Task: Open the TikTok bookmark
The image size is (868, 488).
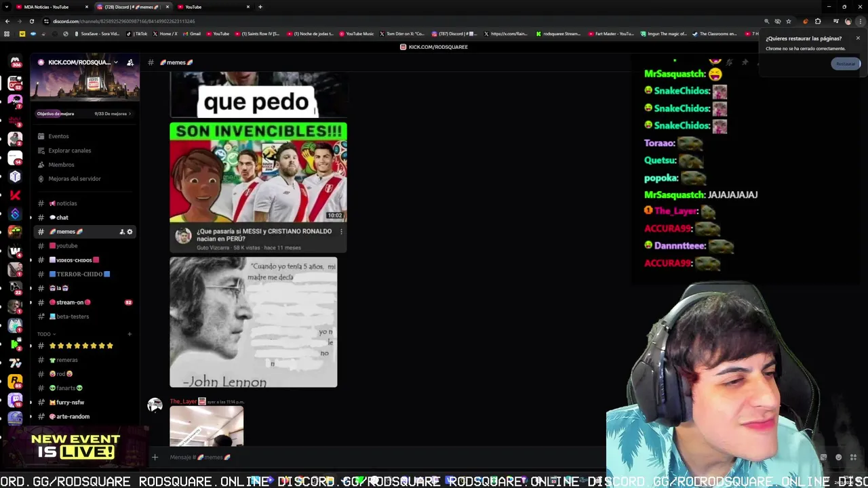Action: point(138,34)
